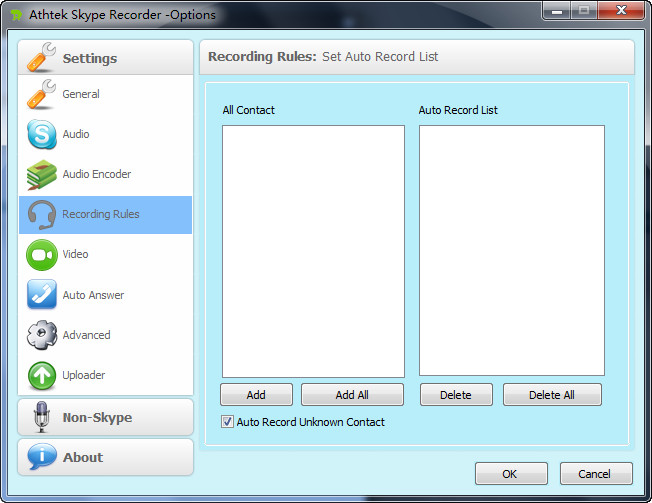
Task: Confirm options with OK button
Action: (x=511, y=473)
